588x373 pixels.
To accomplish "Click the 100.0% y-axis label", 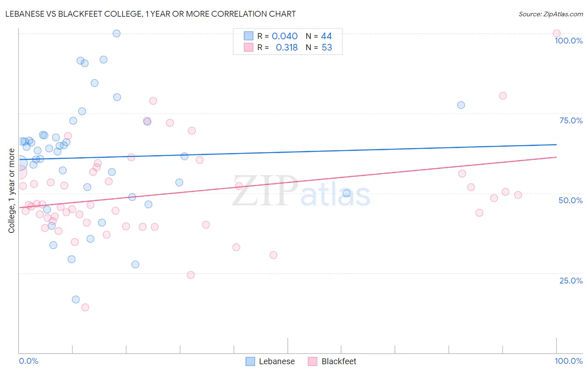I will pyautogui.click(x=569, y=41).
